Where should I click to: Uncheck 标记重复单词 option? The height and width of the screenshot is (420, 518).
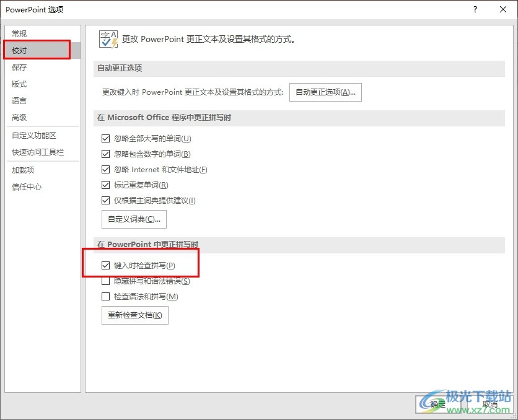tap(105, 185)
